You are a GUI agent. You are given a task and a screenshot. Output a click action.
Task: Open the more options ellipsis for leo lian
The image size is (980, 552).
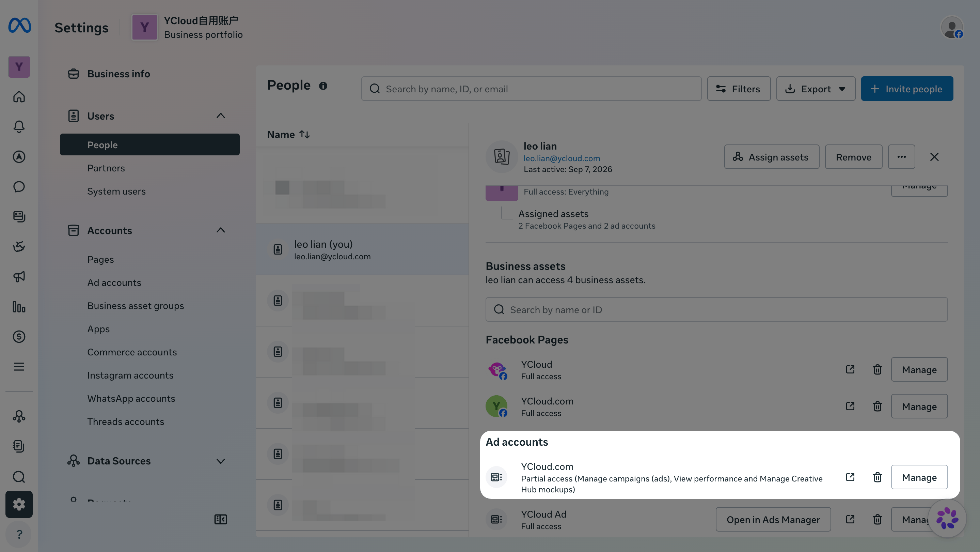point(901,157)
